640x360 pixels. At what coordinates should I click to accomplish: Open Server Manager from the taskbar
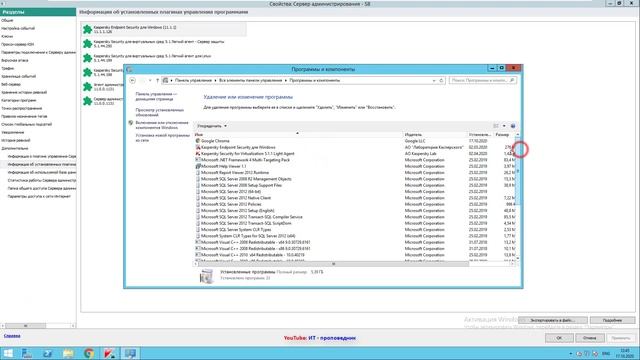click(27, 353)
